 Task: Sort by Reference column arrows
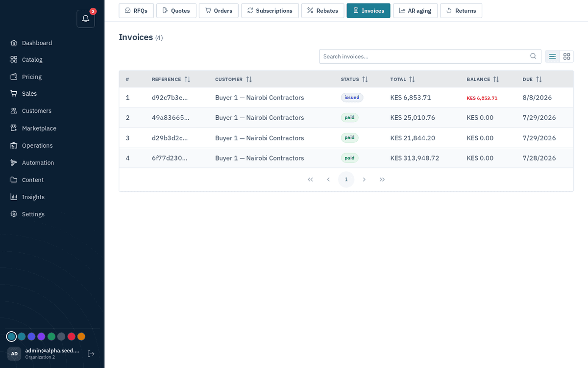(187, 79)
